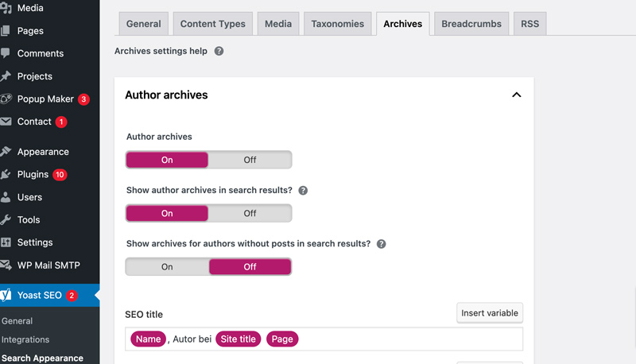
Task: Click the Contact notification badge 1
Action: coord(61,122)
